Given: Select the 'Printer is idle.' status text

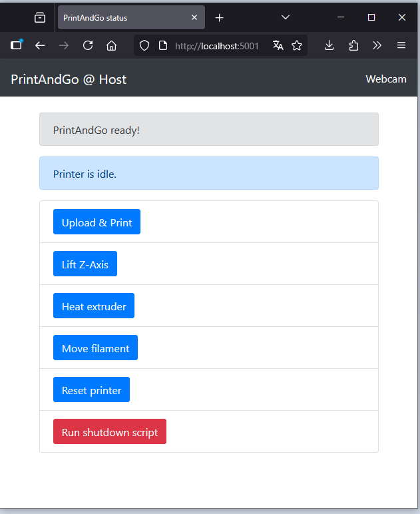Looking at the screenshot, I should click(x=85, y=174).
